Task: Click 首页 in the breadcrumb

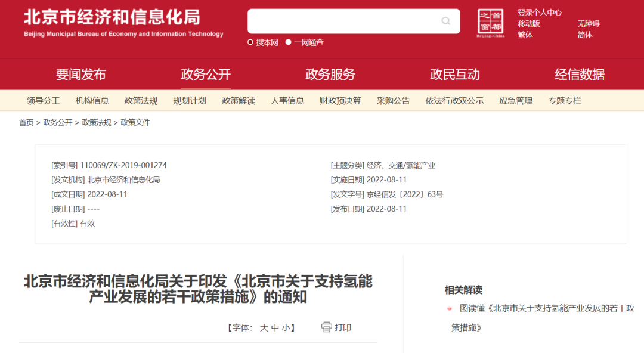Action: pyautogui.click(x=26, y=122)
